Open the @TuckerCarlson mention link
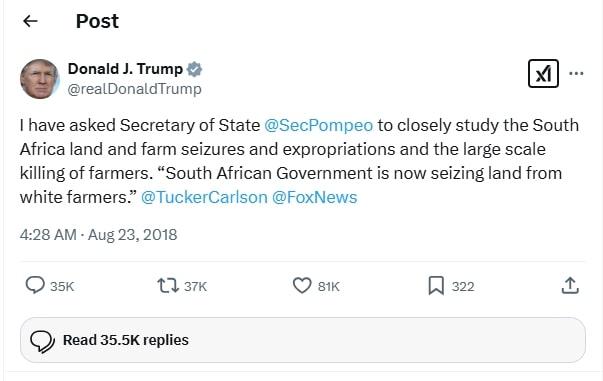This screenshot has width=603, height=381. (x=204, y=197)
